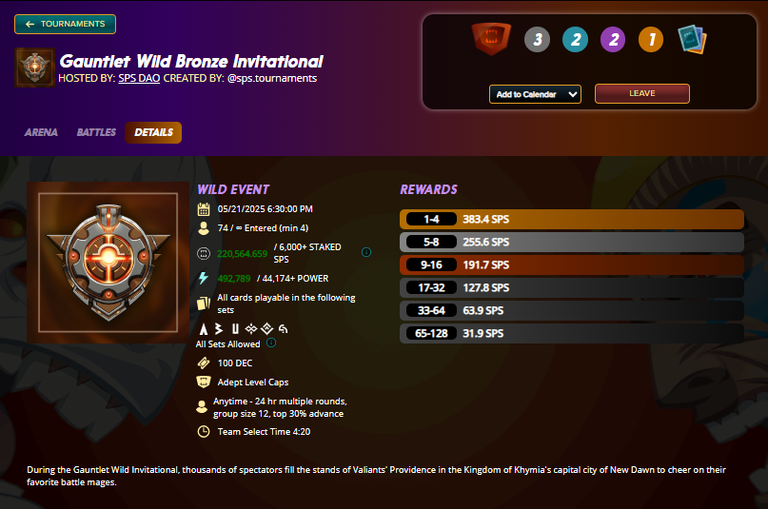Screen dimensions: 768x509
Task: Select the 9-16 place 191.7 SPS reward row
Action: 572,265
